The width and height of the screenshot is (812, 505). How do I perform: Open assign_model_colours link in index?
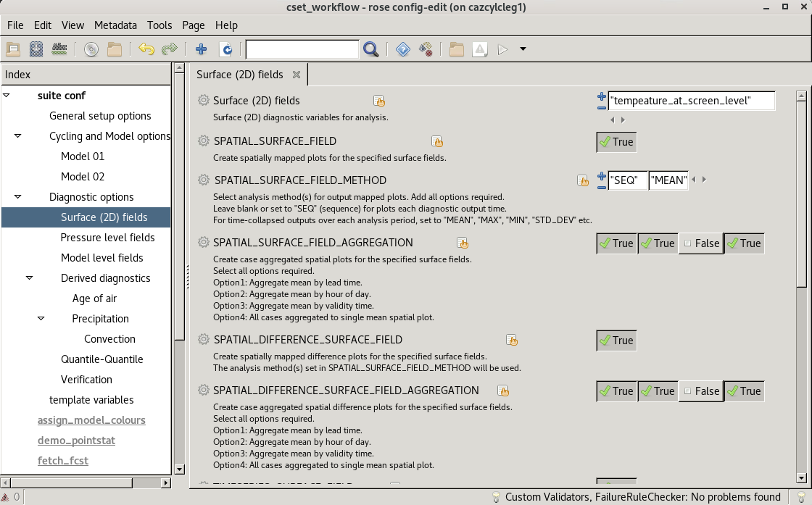pyautogui.click(x=91, y=420)
